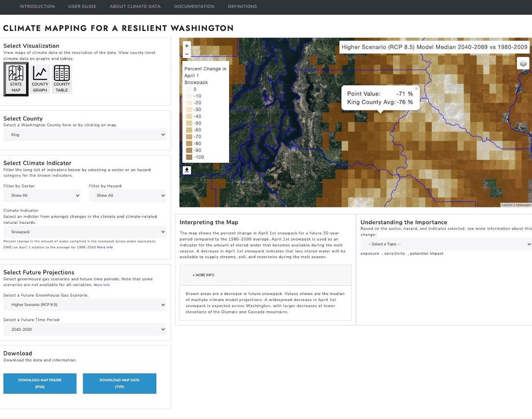Click Download Map Data (TIFF) button
Screen dimensions: 532x419
coord(119,384)
